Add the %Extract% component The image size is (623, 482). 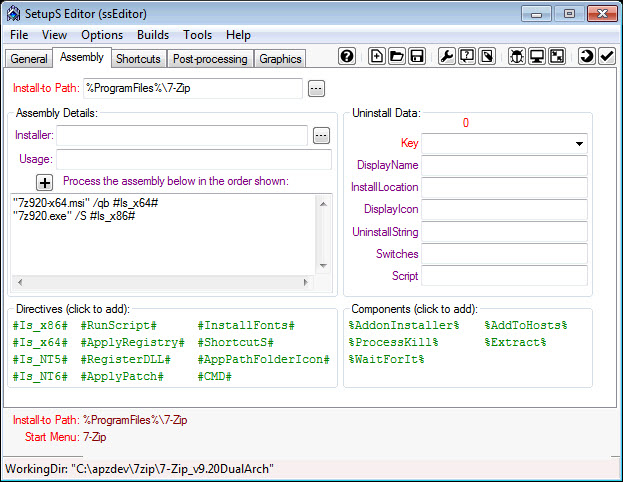point(515,343)
